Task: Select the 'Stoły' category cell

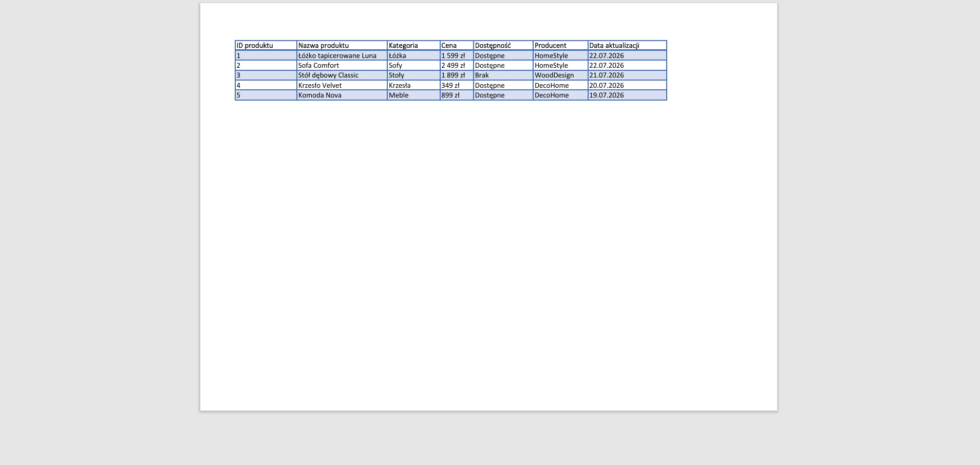Action: (x=413, y=75)
